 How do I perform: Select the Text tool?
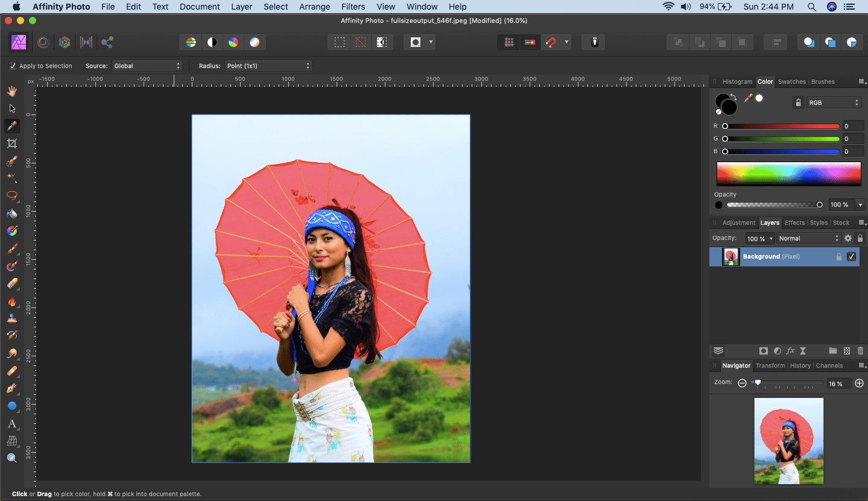pyautogui.click(x=12, y=424)
